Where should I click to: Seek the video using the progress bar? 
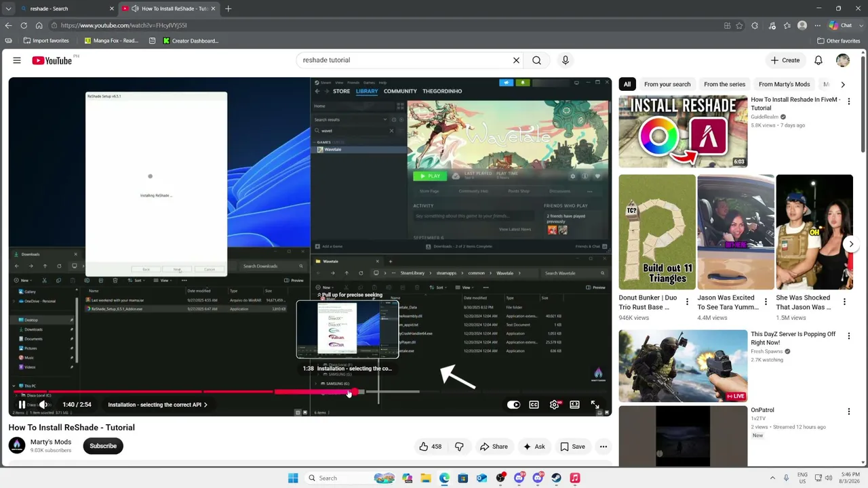coord(311,392)
